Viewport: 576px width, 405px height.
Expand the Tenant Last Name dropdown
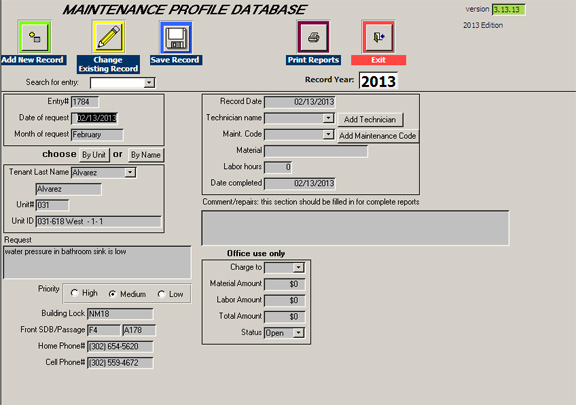pyautogui.click(x=130, y=172)
